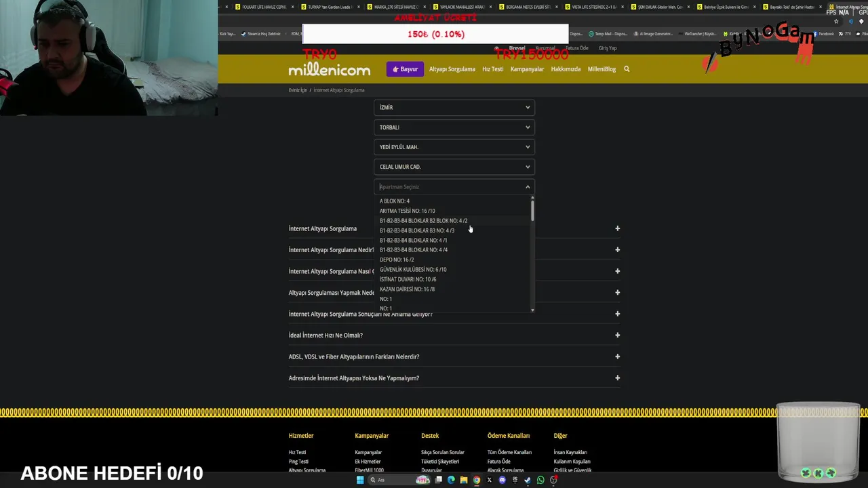Close the FOLKART LIFE HAVUZ CEPHE tab
Screen dimensions: 868x488
pyautogui.click(x=292, y=7)
